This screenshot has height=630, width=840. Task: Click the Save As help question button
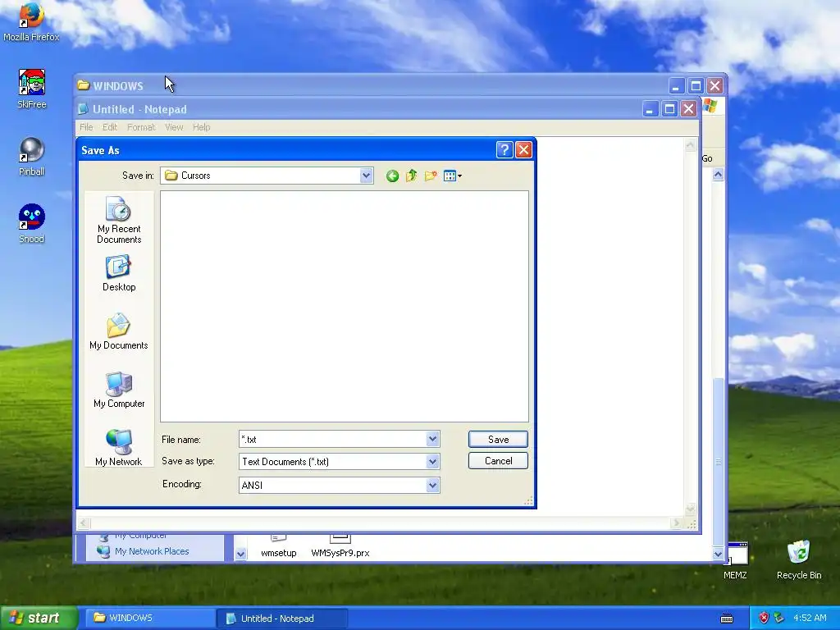point(504,150)
